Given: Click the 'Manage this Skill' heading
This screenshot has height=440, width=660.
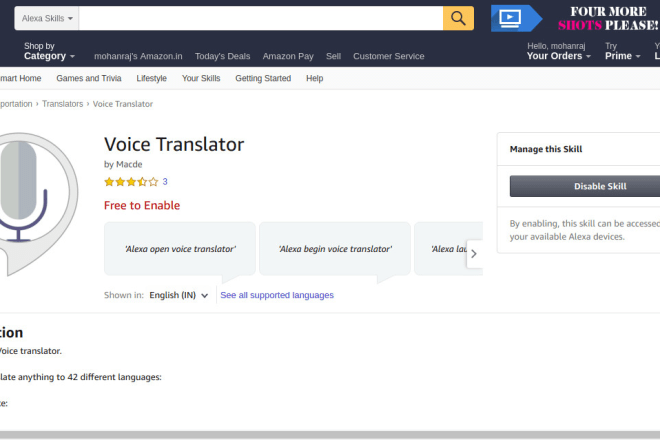Looking at the screenshot, I should [546, 149].
